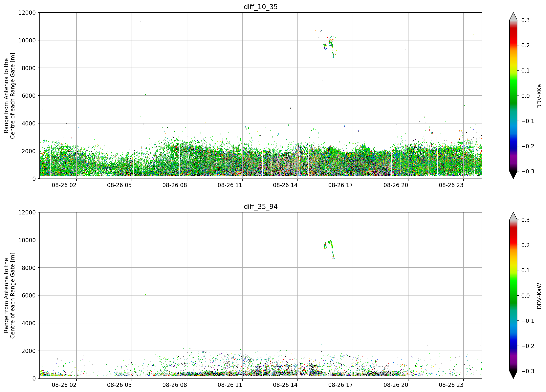Click the top plot's Range y-axis title
Screen dimensions: 546x392
pos(9,96)
